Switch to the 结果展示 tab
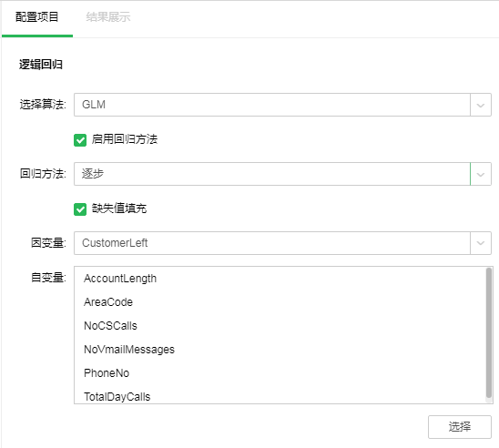Viewport: 499px width, 448px height. coord(107,17)
